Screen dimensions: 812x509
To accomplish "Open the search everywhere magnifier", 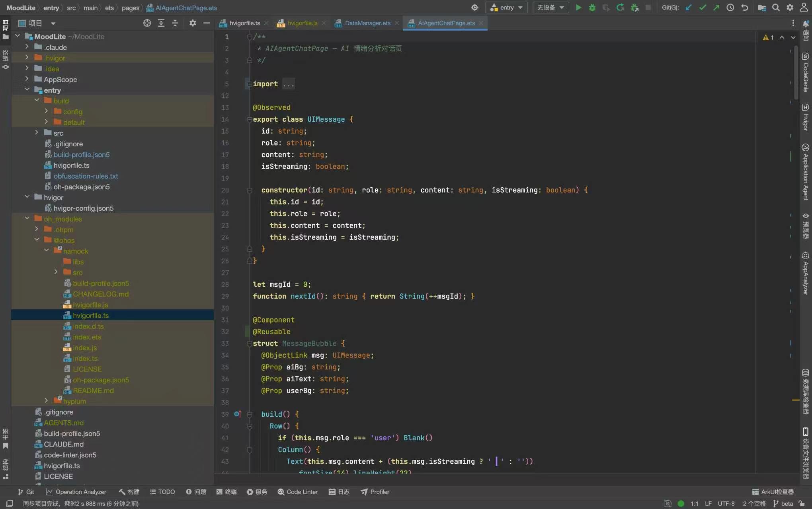I will tap(776, 8).
